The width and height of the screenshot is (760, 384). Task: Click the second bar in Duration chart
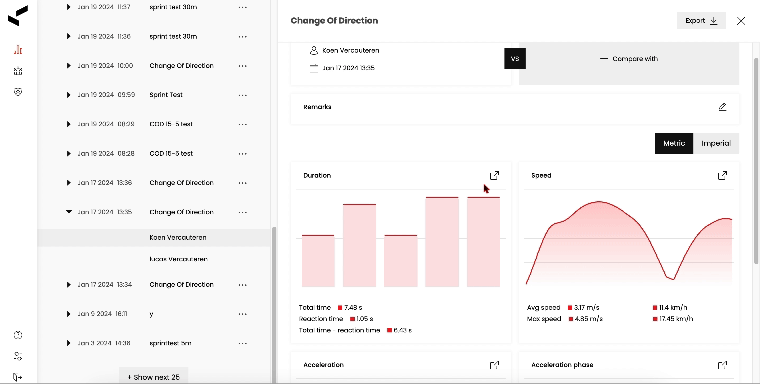click(x=359, y=245)
